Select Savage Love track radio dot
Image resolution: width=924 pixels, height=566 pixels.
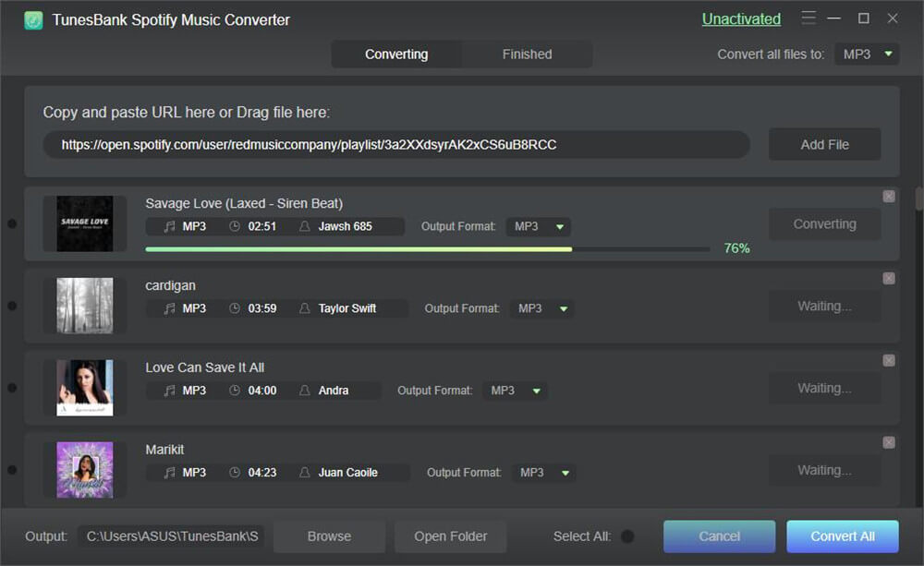(x=12, y=223)
